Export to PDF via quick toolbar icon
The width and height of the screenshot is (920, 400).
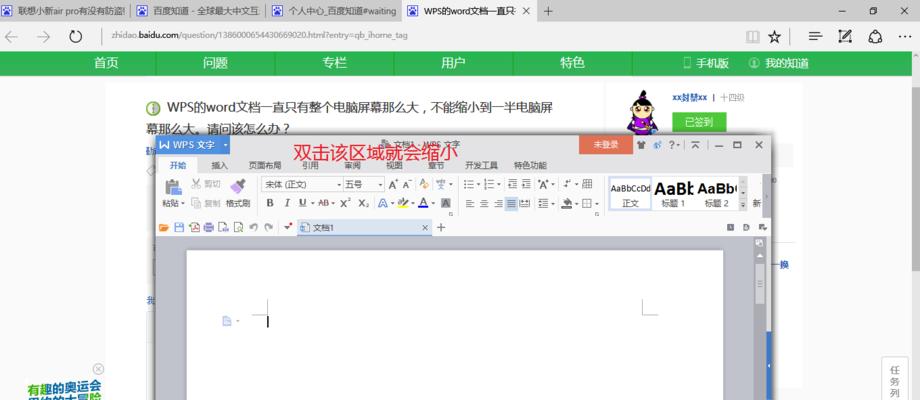tap(194, 228)
